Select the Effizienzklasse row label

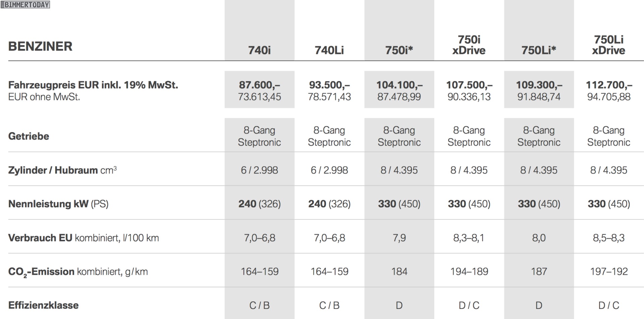(44, 305)
